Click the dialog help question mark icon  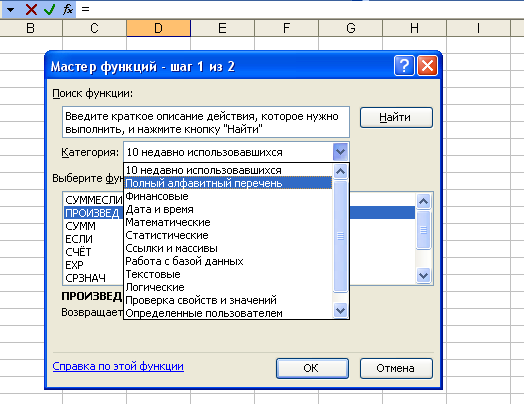tap(404, 65)
